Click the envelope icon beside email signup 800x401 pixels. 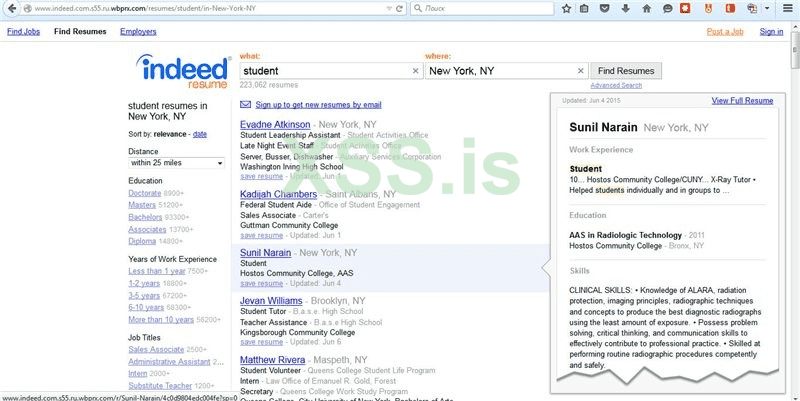245,105
